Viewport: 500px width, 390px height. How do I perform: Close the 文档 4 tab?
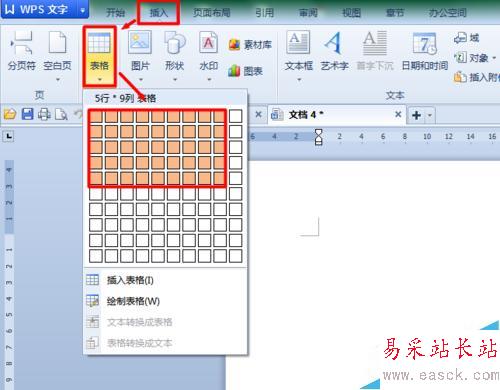[x=398, y=114]
